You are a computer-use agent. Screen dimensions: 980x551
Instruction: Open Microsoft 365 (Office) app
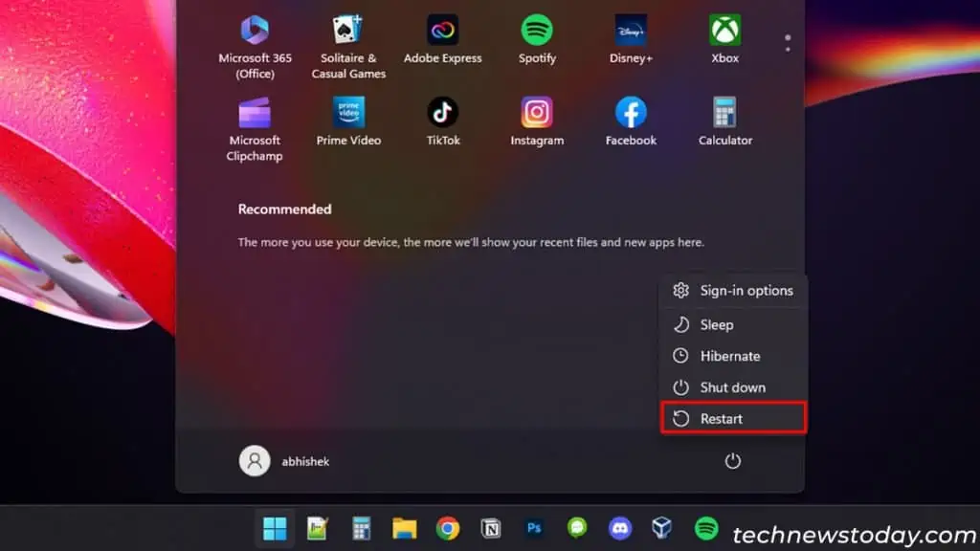255,46
